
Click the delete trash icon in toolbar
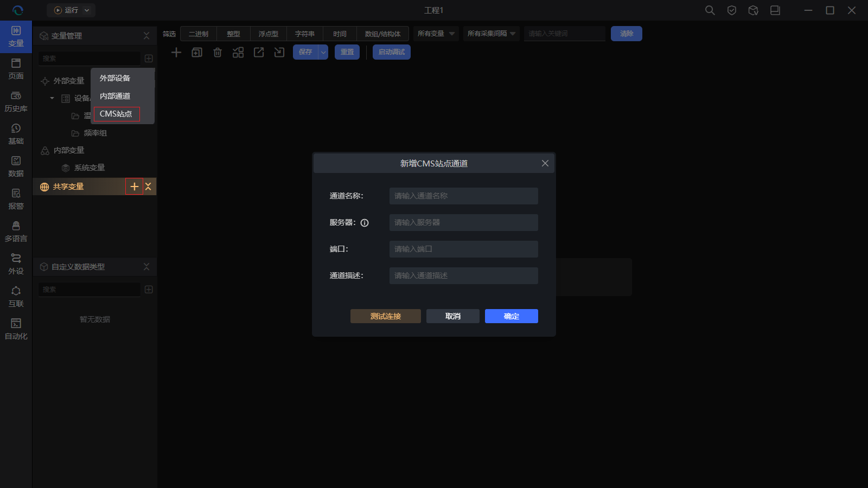pyautogui.click(x=218, y=52)
